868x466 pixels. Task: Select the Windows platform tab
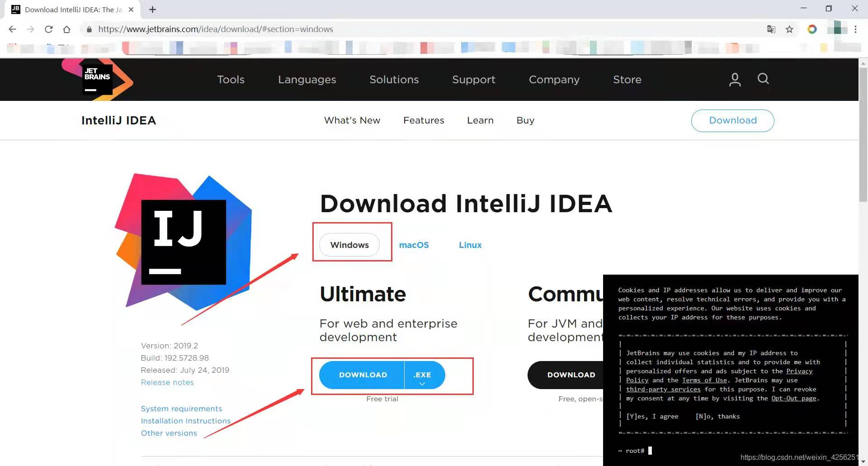point(349,245)
